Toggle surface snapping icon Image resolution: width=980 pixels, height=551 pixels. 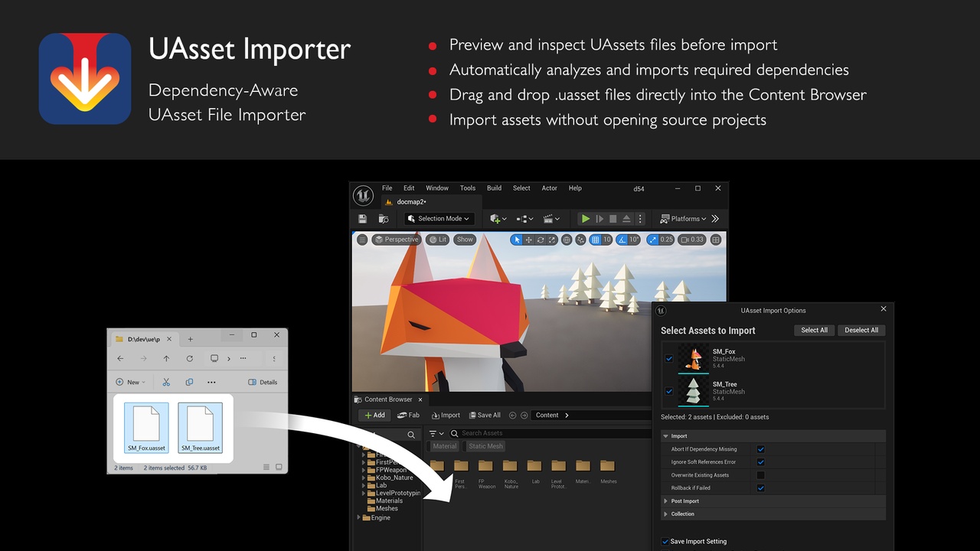pos(580,240)
